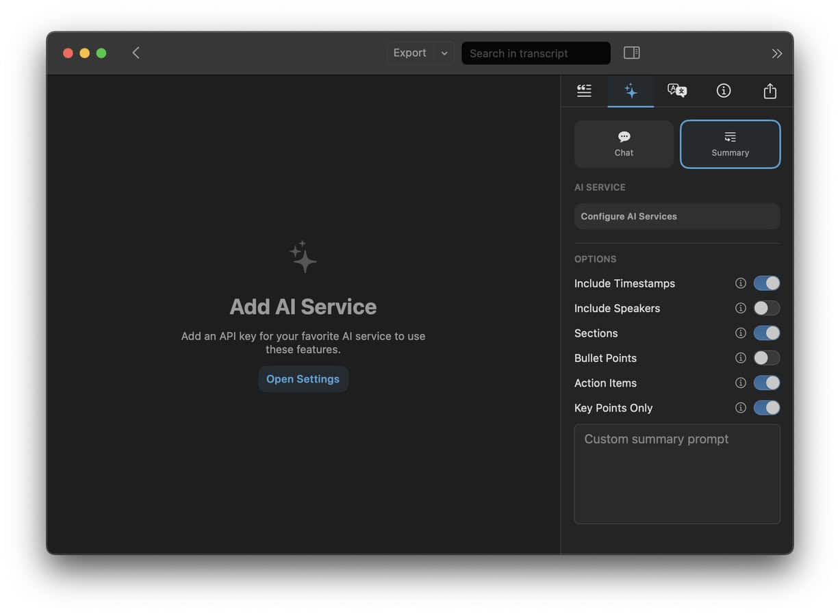Click the Export button
The image size is (840, 616).
point(409,53)
